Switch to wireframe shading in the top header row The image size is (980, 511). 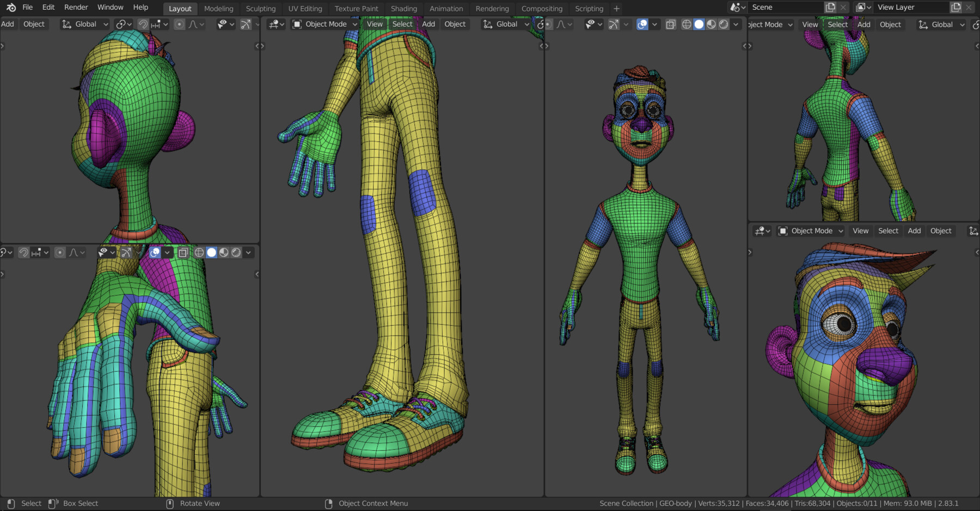click(x=687, y=25)
